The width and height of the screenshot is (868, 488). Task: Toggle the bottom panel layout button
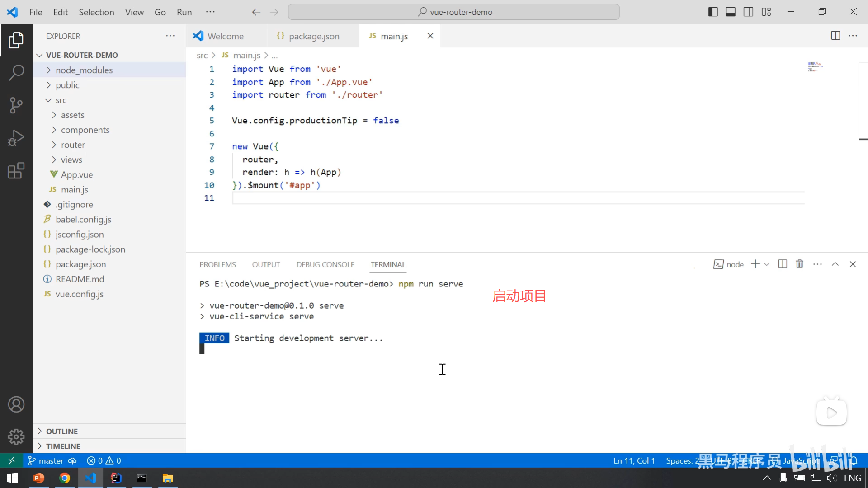[731, 12]
